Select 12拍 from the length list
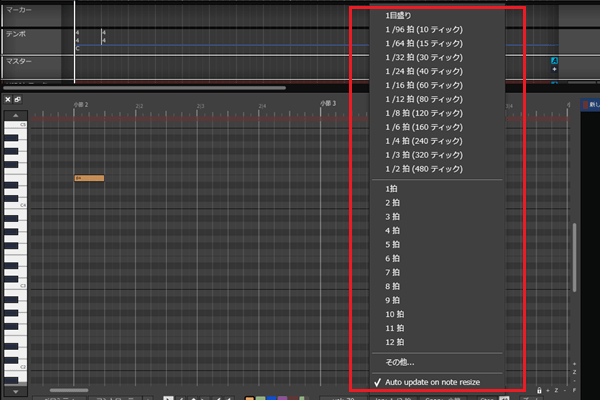The image size is (600, 400). (x=394, y=341)
